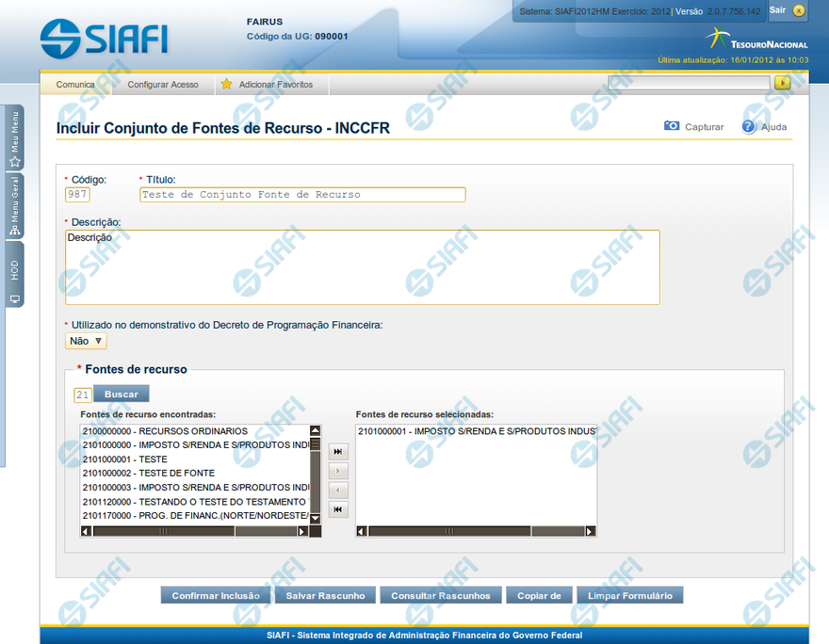The width and height of the screenshot is (829, 644).
Task: Open Configurar Acesso menu
Action: click(163, 84)
